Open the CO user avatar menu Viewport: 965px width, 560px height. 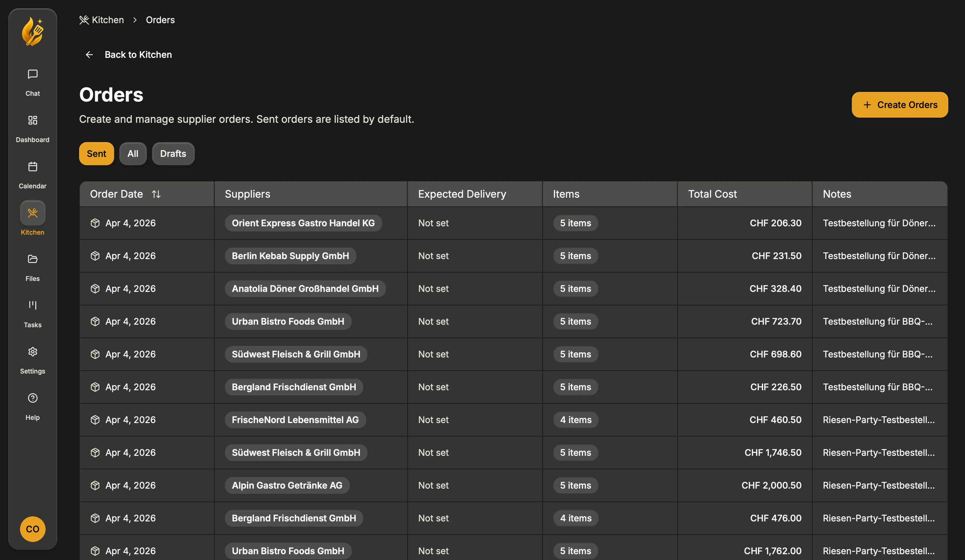click(32, 529)
